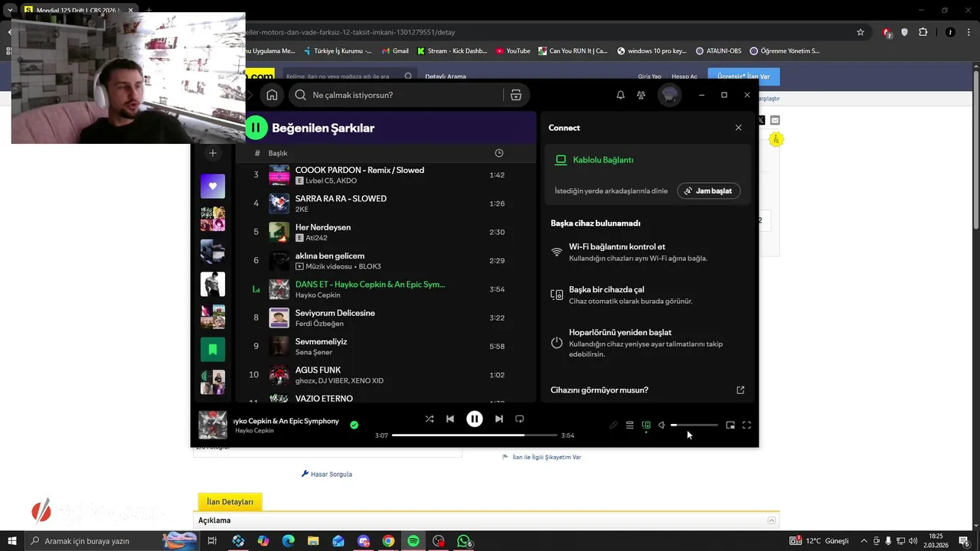This screenshot has height=551, width=980.
Task: Click the Browse icon in Spotify search bar
Action: [x=515, y=95]
